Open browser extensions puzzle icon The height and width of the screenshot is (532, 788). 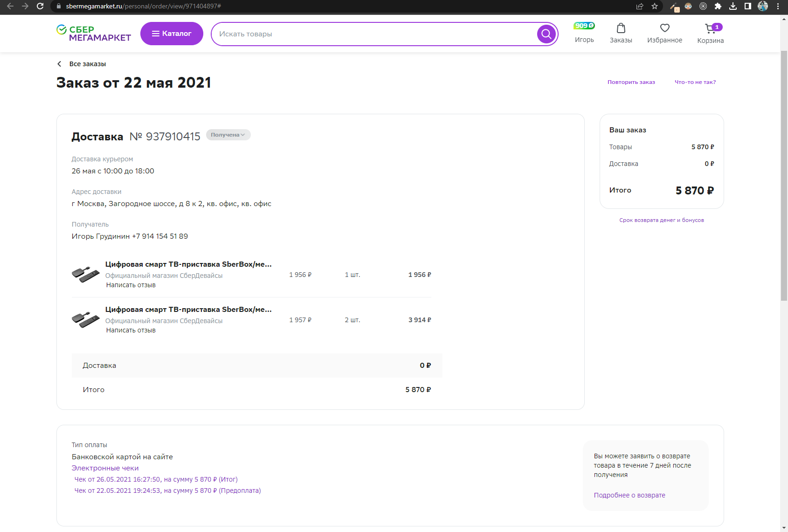coord(718,6)
